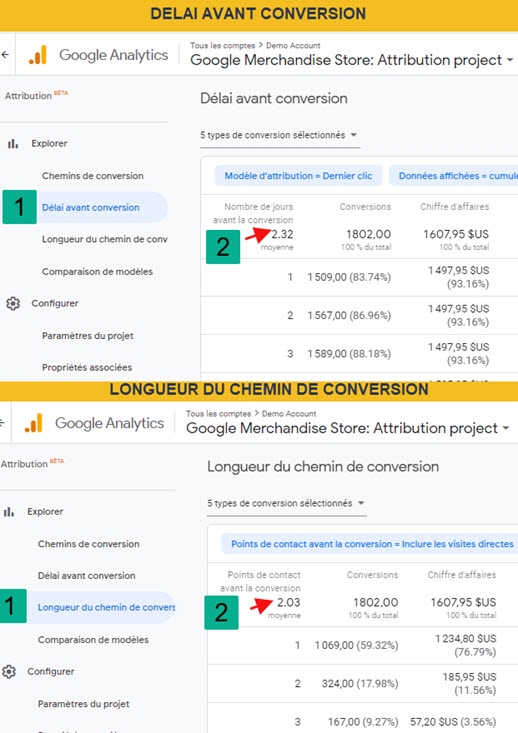Open Propriétés associées in top sidebar
The width and height of the screenshot is (518, 733).
point(87,367)
